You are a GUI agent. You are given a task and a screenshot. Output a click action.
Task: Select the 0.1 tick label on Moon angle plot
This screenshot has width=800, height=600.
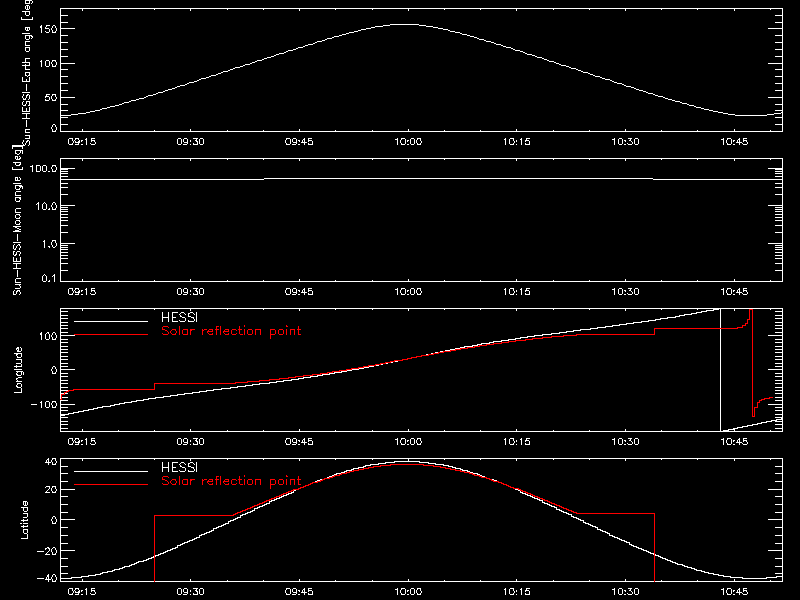click(49, 278)
